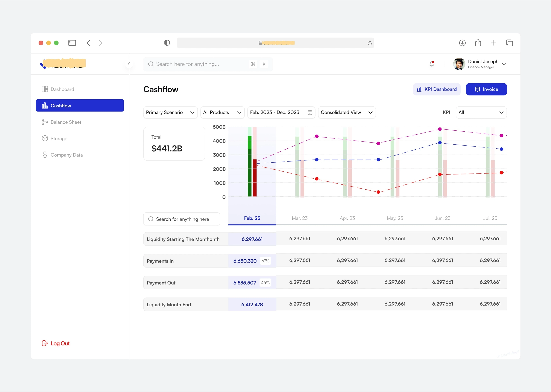Open the KPI All dropdown

click(x=481, y=112)
